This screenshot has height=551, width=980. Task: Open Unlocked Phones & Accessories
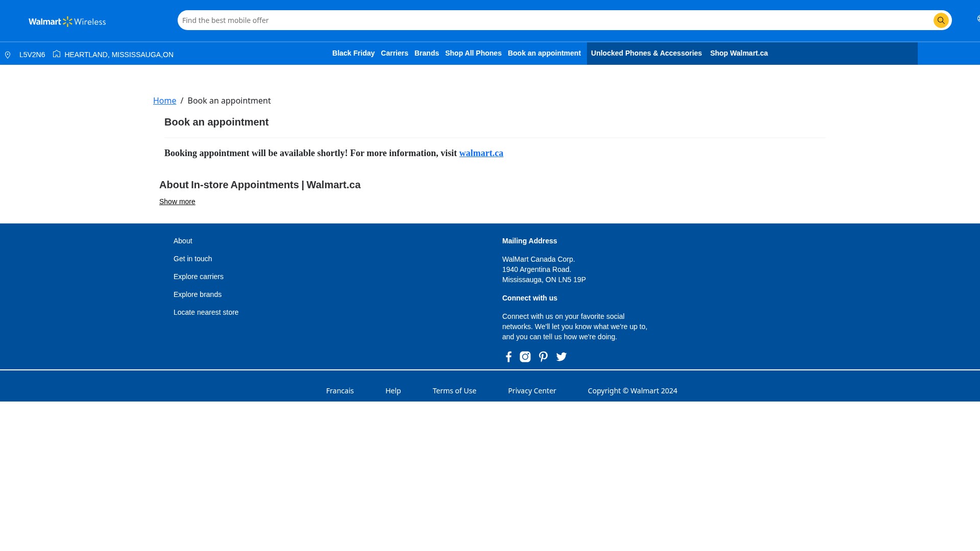(646, 53)
